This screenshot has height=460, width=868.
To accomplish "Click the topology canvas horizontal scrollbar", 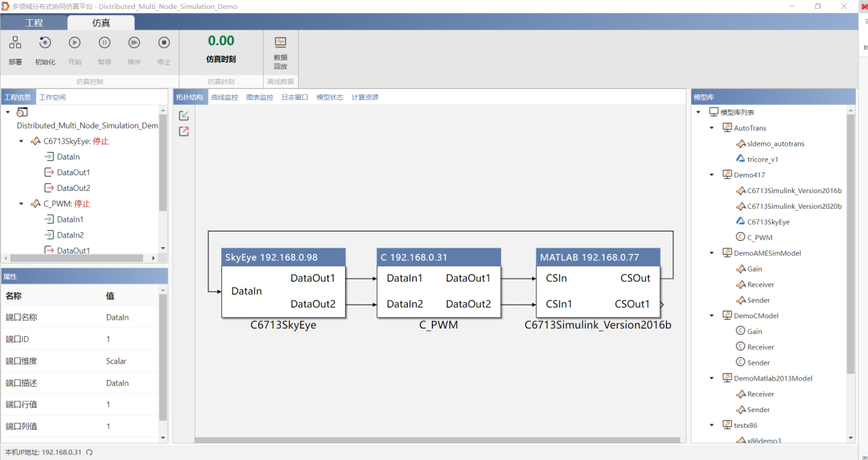I will coord(438,440).
